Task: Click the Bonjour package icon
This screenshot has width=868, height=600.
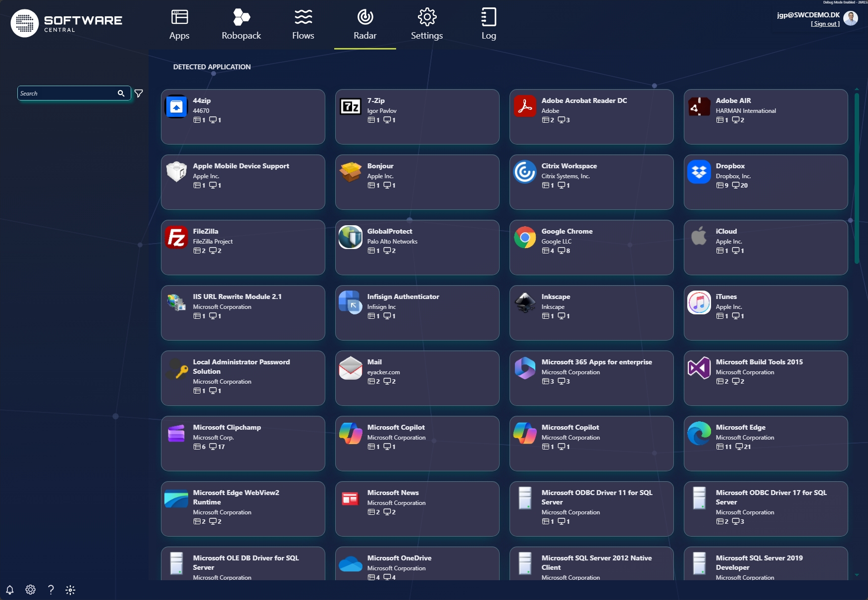Action: tap(351, 172)
